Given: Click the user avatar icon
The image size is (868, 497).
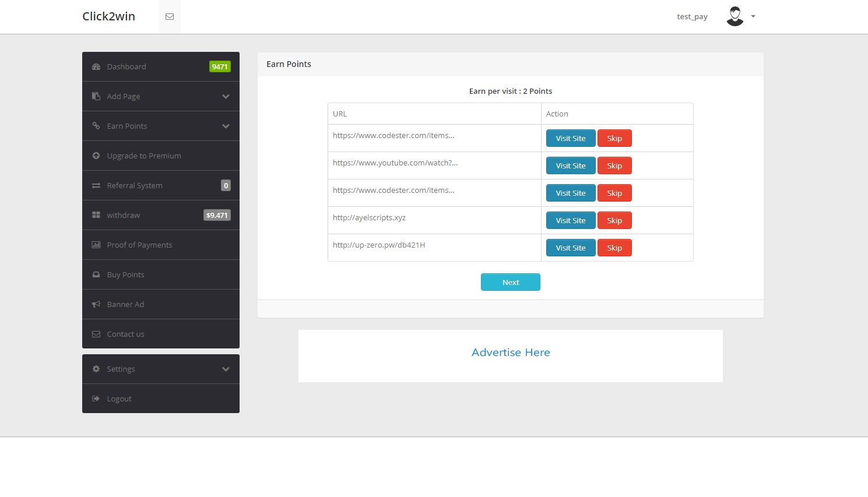Looking at the screenshot, I should click(x=735, y=16).
